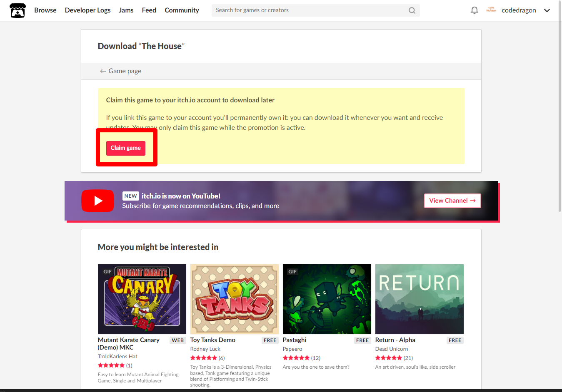This screenshot has height=392, width=562.
Task: Open Toy Tanks Demo title link
Action: (213, 340)
